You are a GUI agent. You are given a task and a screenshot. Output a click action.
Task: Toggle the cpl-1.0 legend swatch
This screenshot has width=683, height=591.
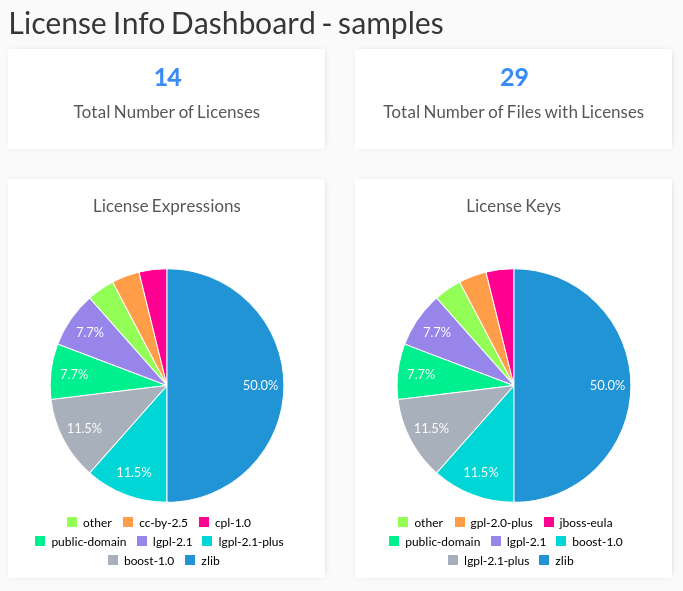point(204,522)
